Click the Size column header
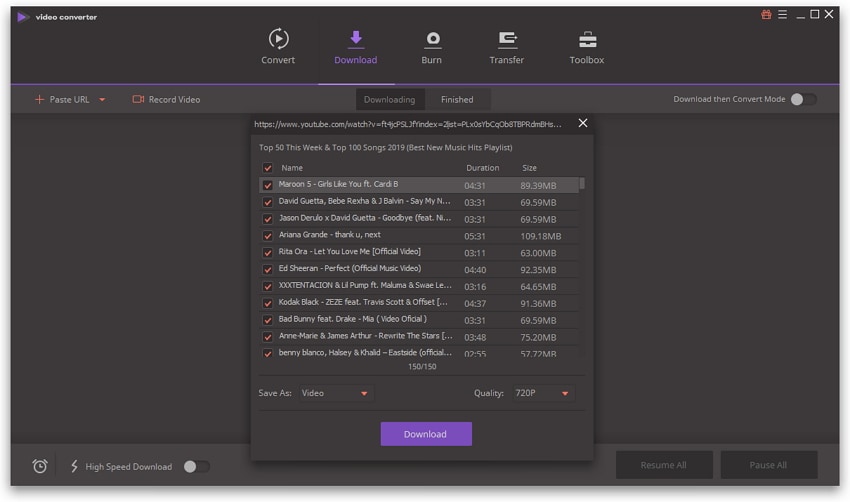This screenshot has height=502, width=850. pos(529,168)
